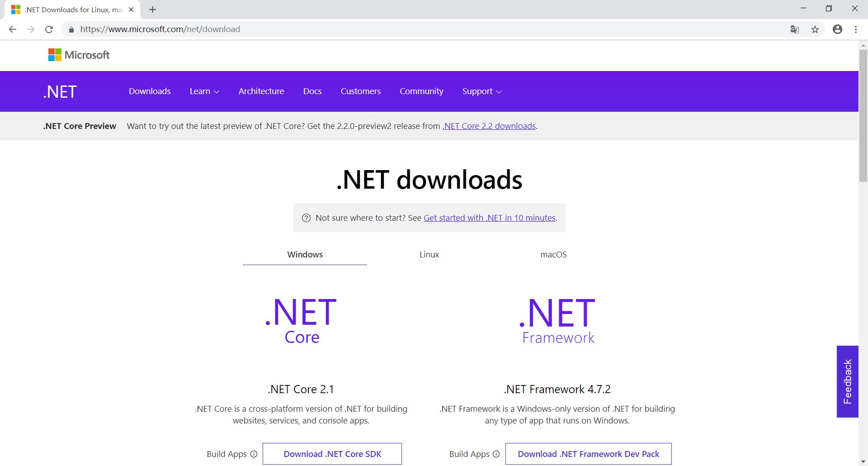Open the .NET Core 2.2 downloads link
This screenshot has width=868, height=466.
[x=489, y=126]
